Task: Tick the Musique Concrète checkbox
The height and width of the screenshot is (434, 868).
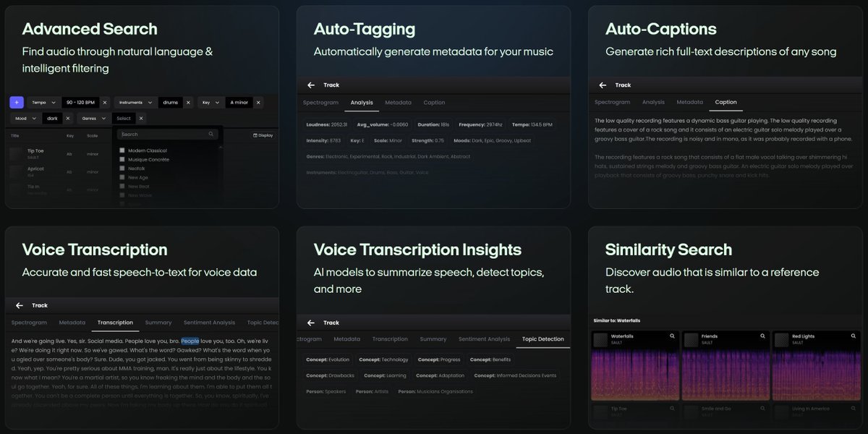Action: pos(122,159)
